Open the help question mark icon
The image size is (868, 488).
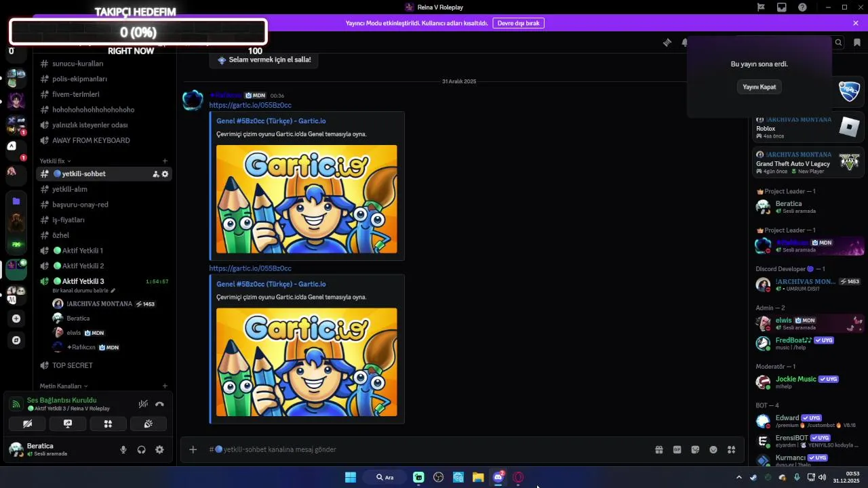click(x=803, y=7)
